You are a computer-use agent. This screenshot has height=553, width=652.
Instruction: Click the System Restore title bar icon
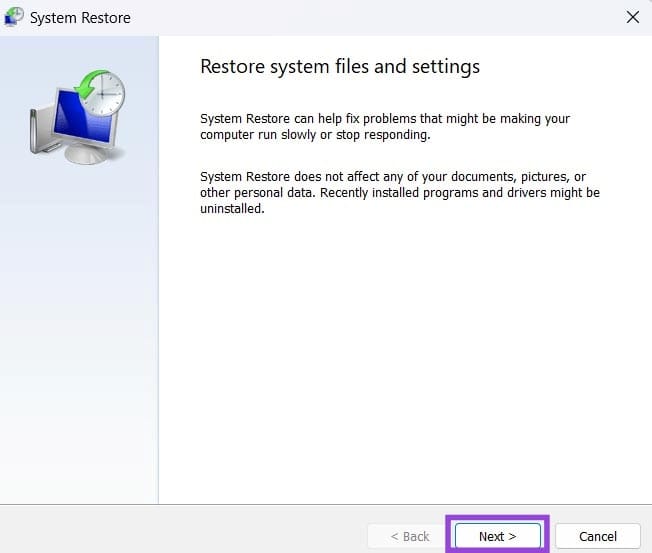pyautogui.click(x=13, y=17)
